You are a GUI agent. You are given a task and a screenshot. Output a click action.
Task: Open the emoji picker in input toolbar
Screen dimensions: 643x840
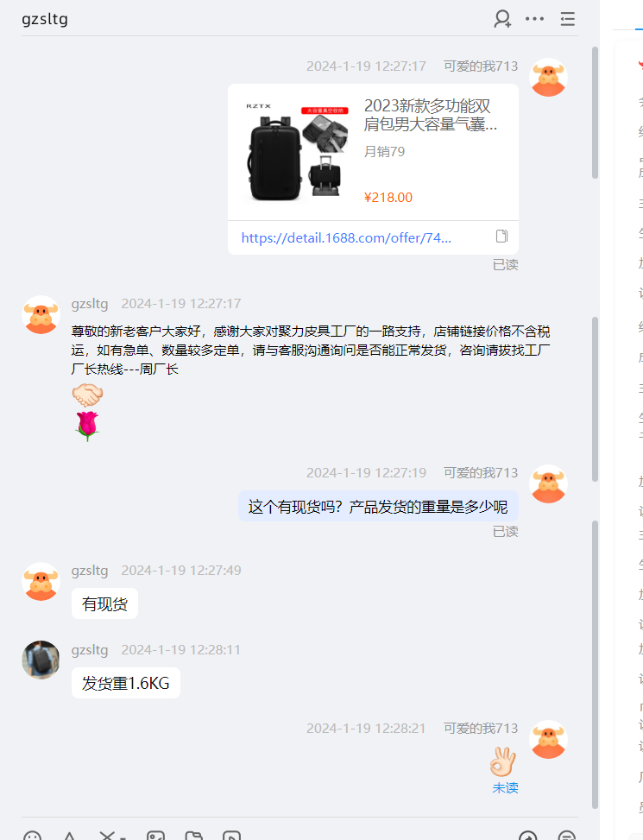pos(32,836)
